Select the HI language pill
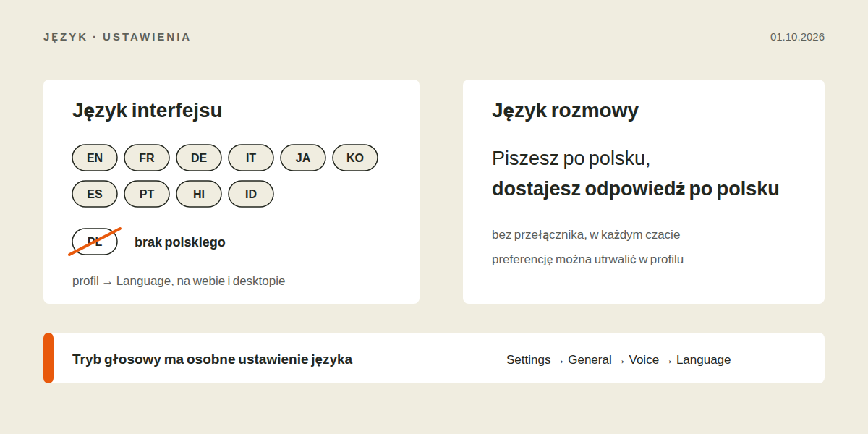The height and width of the screenshot is (434, 868). [x=199, y=194]
